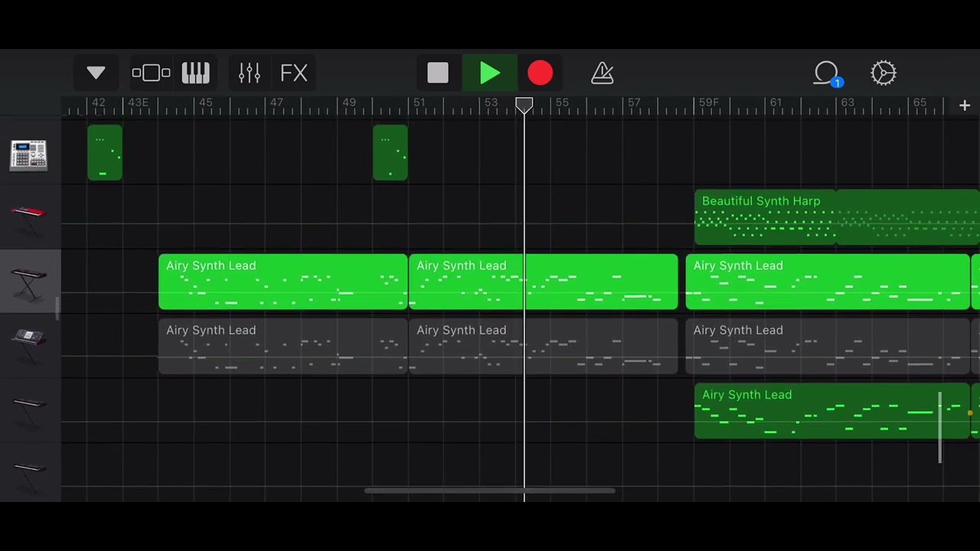Select bright Airy Synth Lead region at bar 59

827,282
